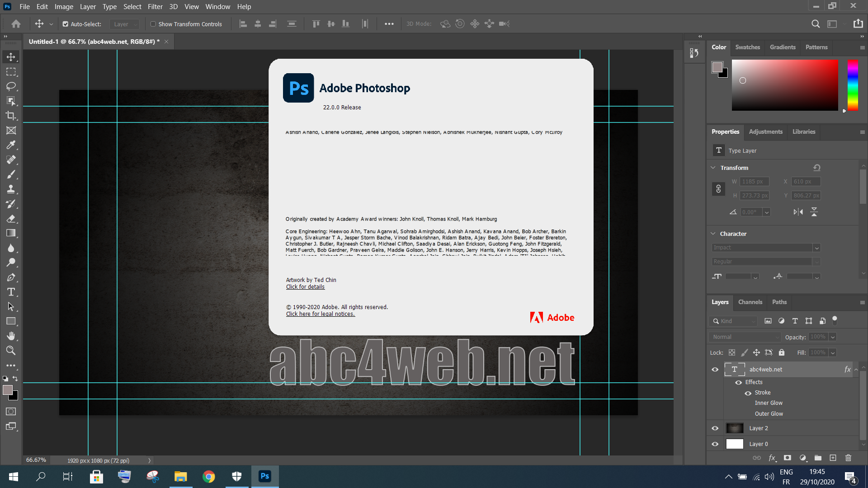The height and width of the screenshot is (488, 868).
Task: Click the legal notices link
Action: point(320,314)
